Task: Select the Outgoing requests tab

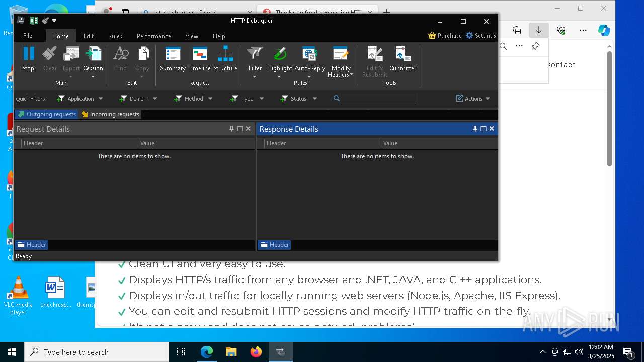Action: (47, 114)
